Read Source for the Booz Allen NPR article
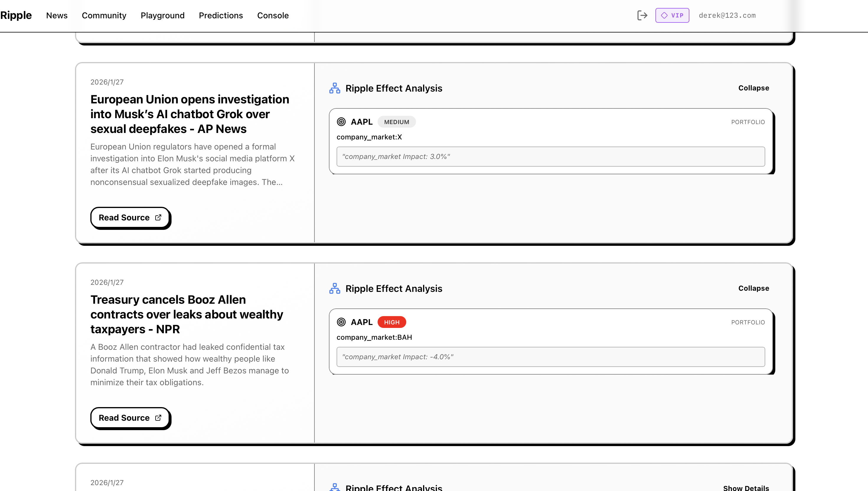 pos(130,418)
